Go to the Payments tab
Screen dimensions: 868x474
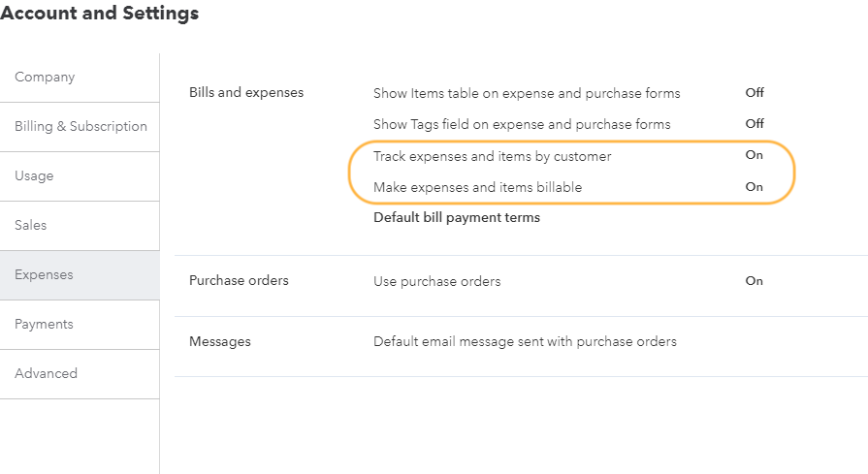pos(44,325)
